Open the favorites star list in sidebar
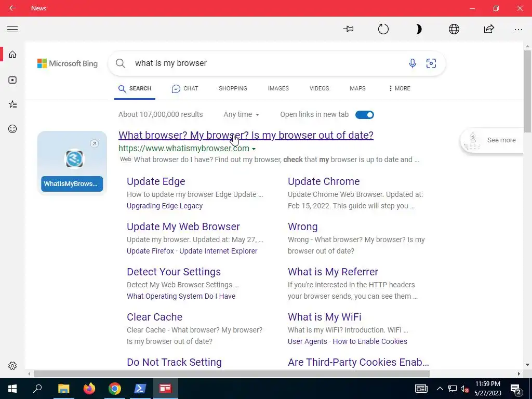Image resolution: width=532 pixels, height=399 pixels. (x=12, y=104)
